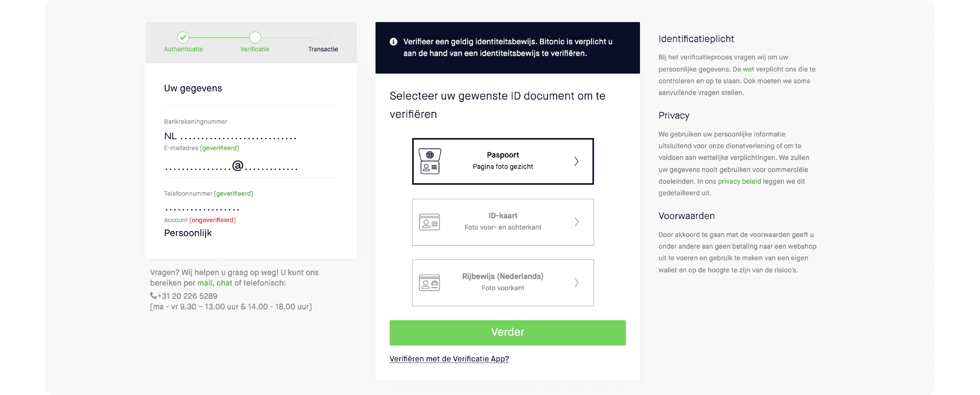Click the grey Transactie step circle
The image size is (980, 395).
click(x=323, y=37)
